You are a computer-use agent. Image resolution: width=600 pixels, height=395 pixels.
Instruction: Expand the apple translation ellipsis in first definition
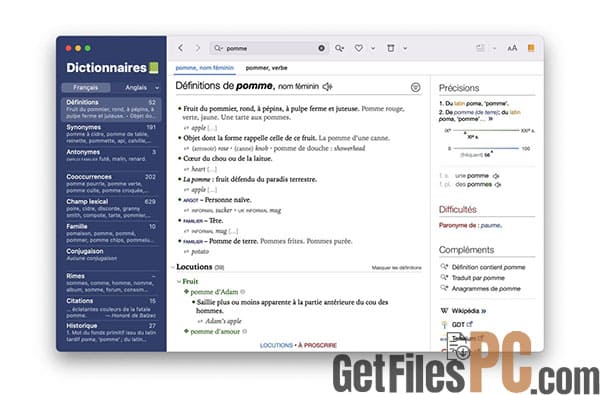tap(212, 128)
